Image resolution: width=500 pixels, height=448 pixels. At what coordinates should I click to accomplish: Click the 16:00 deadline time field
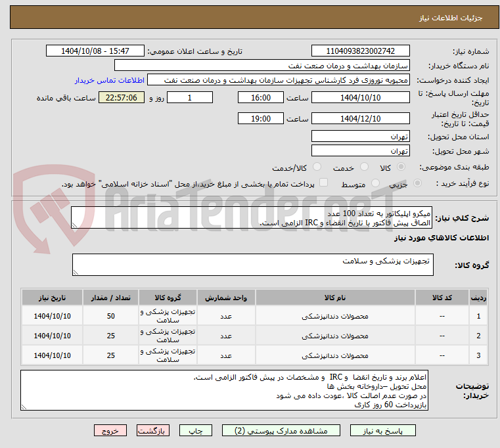(261, 98)
